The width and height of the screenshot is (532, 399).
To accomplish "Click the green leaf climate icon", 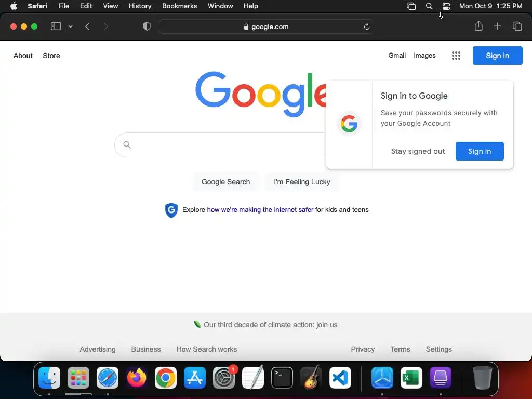I will coord(197,324).
